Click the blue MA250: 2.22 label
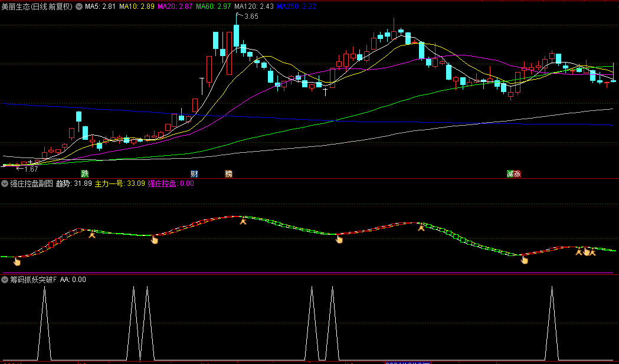The height and width of the screenshot is (364, 619). [x=296, y=6]
